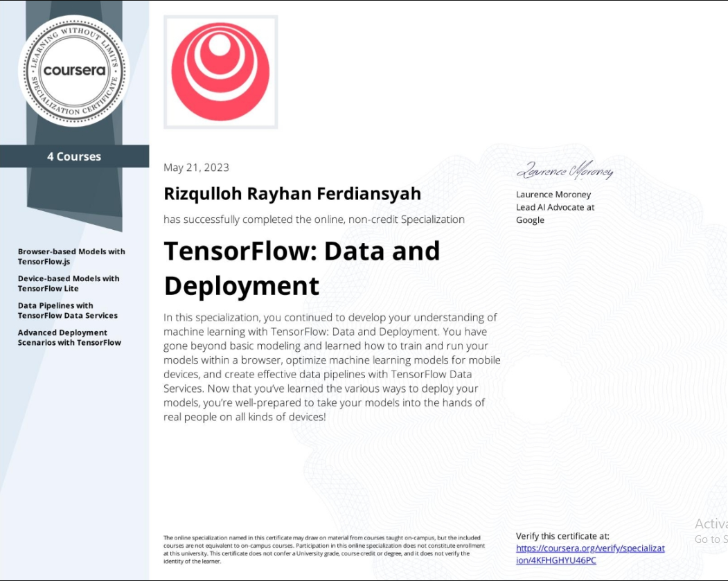Click the recipient name Rizqulloh Rayhan Ferdiansyah
The image size is (728, 581).
[292, 193]
